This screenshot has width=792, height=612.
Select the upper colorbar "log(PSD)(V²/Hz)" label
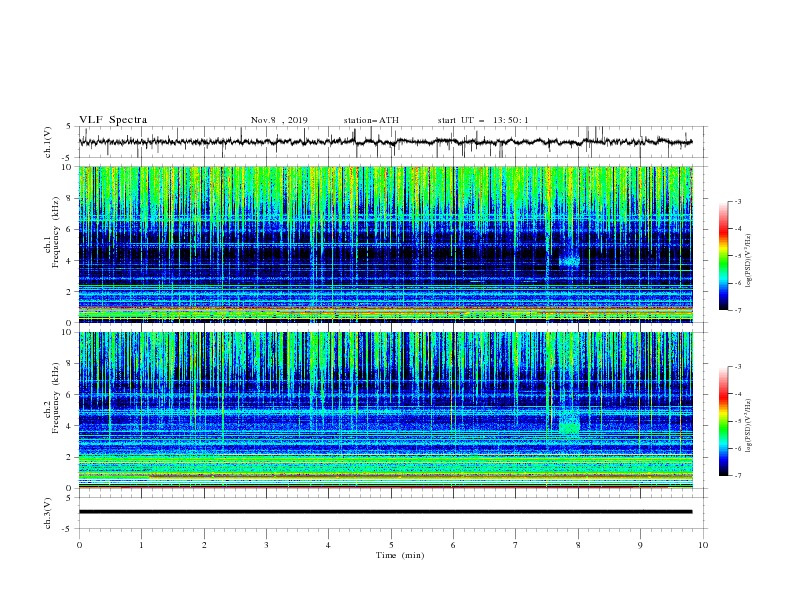point(748,261)
